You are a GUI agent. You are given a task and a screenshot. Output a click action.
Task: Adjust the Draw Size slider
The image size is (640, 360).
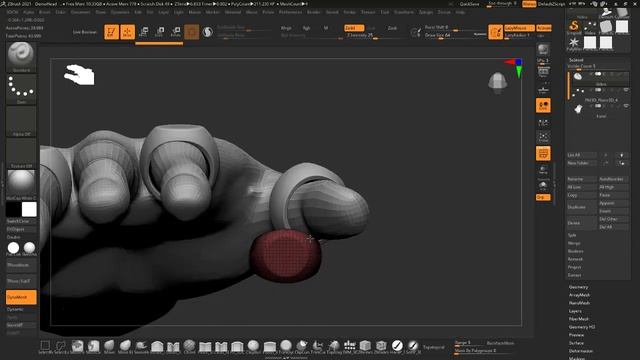click(x=455, y=36)
